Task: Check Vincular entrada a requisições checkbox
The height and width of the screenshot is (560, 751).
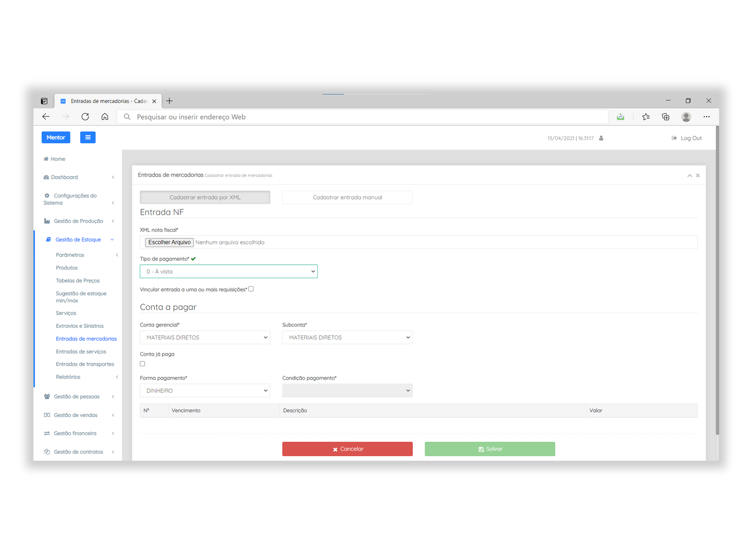Action: pos(251,289)
